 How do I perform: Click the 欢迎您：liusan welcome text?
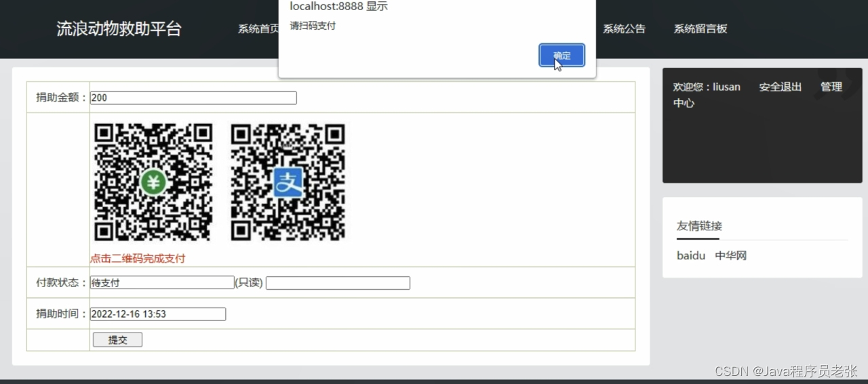click(x=707, y=87)
